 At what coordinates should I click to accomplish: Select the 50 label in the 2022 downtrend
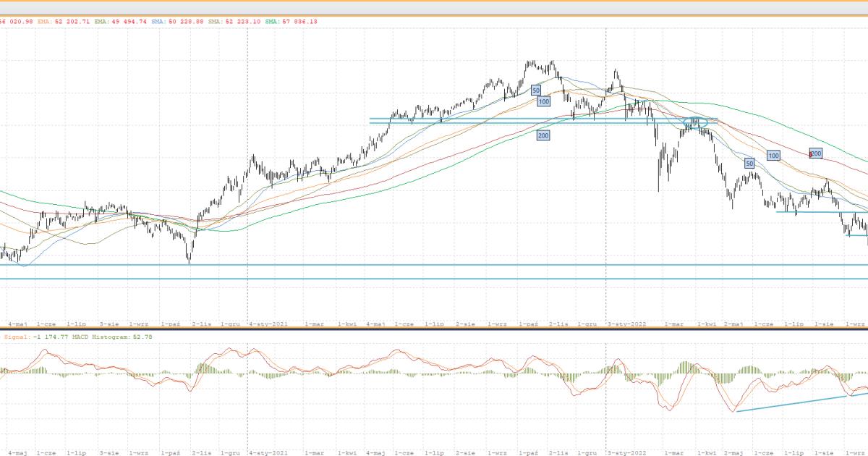(749, 164)
